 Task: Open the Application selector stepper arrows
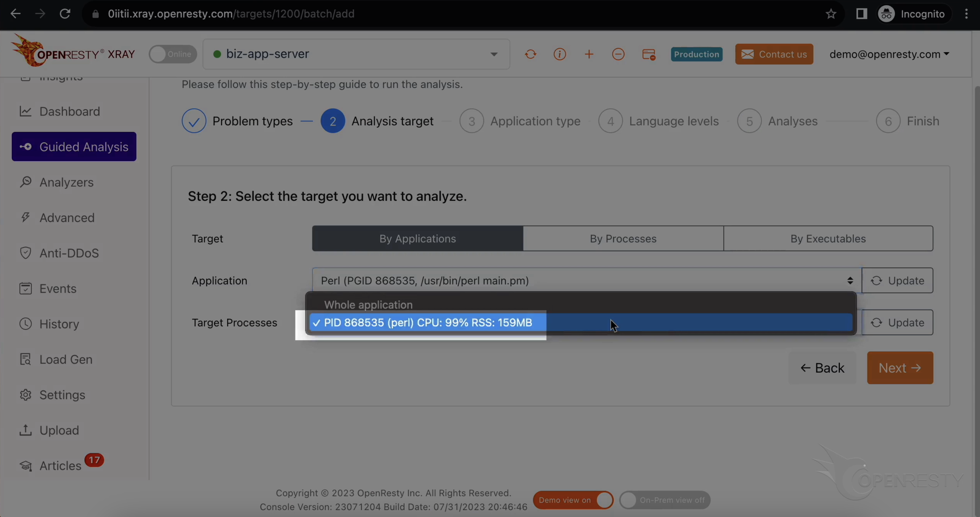pos(849,280)
